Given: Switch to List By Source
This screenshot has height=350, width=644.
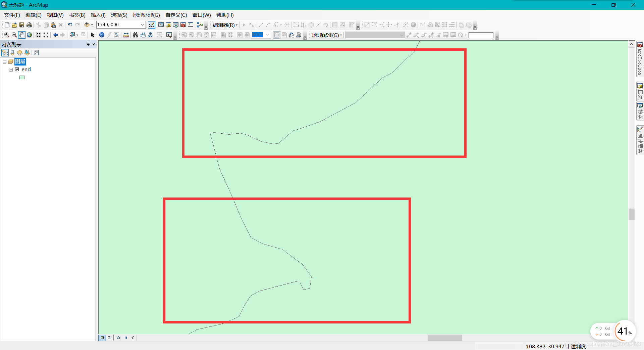Looking at the screenshot, I should pyautogui.click(x=12, y=53).
